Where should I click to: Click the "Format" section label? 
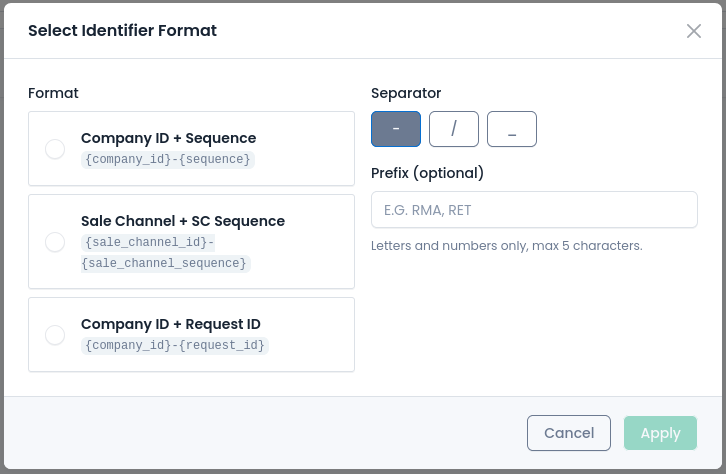point(53,93)
